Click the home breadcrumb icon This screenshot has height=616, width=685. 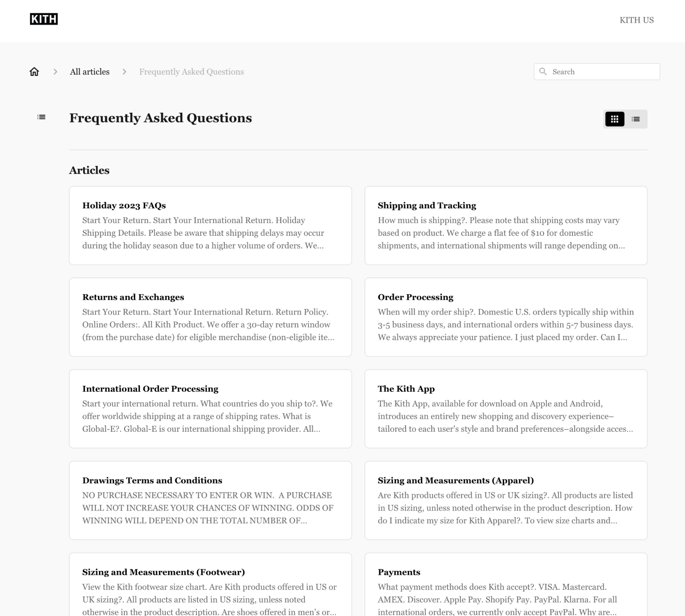(x=34, y=71)
